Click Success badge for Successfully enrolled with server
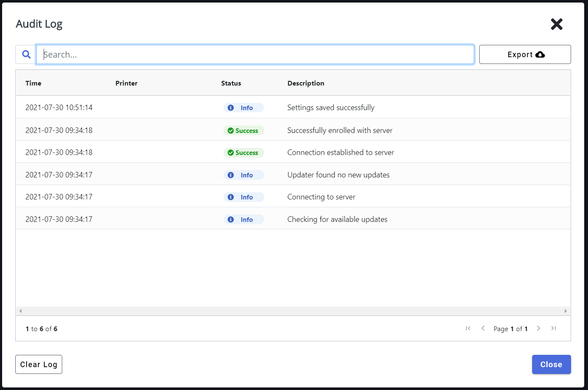 click(x=243, y=130)
